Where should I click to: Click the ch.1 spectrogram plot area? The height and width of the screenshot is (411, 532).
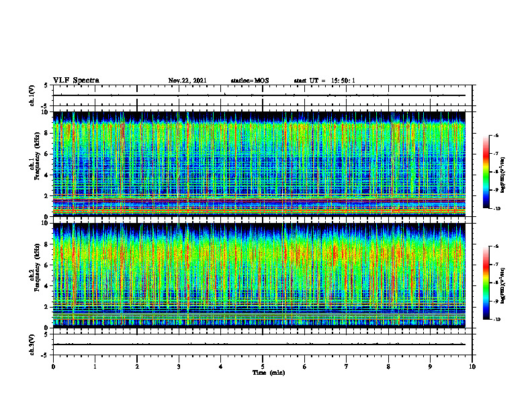pos(259,164)
